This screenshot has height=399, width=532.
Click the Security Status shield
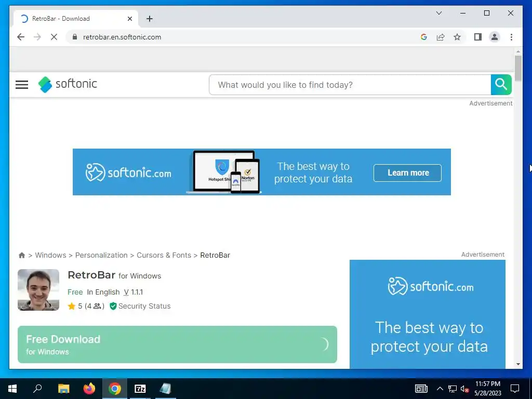(x=113, y=306)
